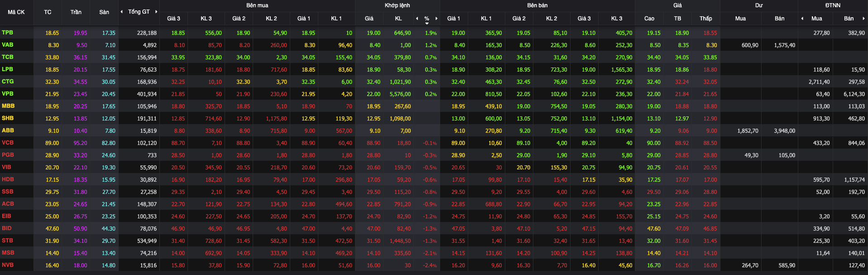The image size is (868, 275).
Task: View the HDB stock symbol
Action: tap(8, 179)
